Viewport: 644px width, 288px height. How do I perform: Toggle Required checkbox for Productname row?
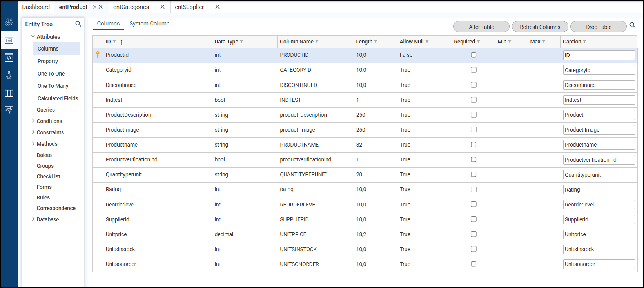point(473,145)
